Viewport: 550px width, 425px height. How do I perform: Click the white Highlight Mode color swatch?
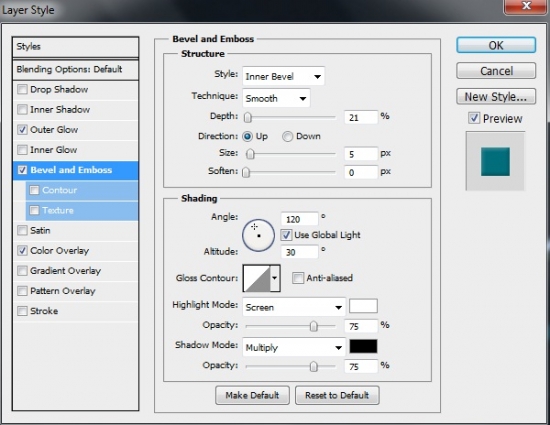tap(363, 306)
